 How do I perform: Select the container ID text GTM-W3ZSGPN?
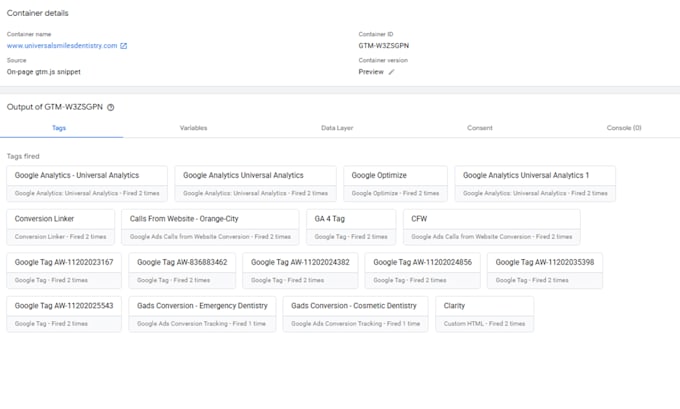383,46
